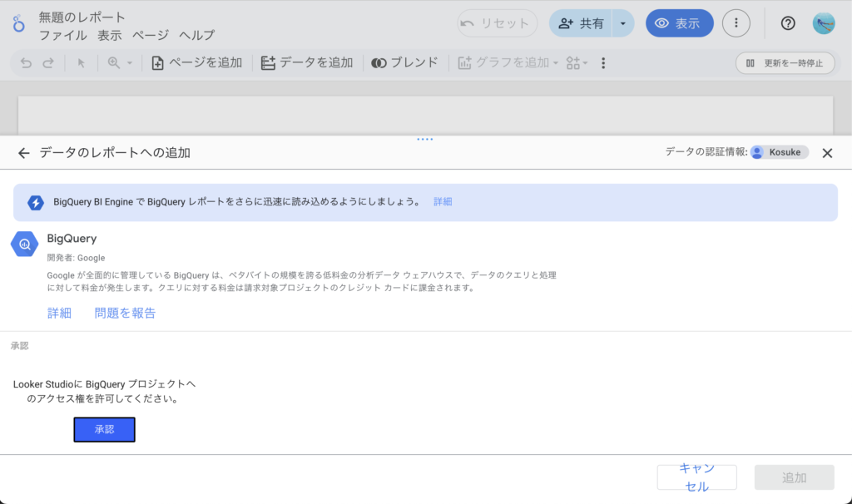This screenshot has width=852, height=504.
Task: Click the user account avatar
Action: click(823, 23)
